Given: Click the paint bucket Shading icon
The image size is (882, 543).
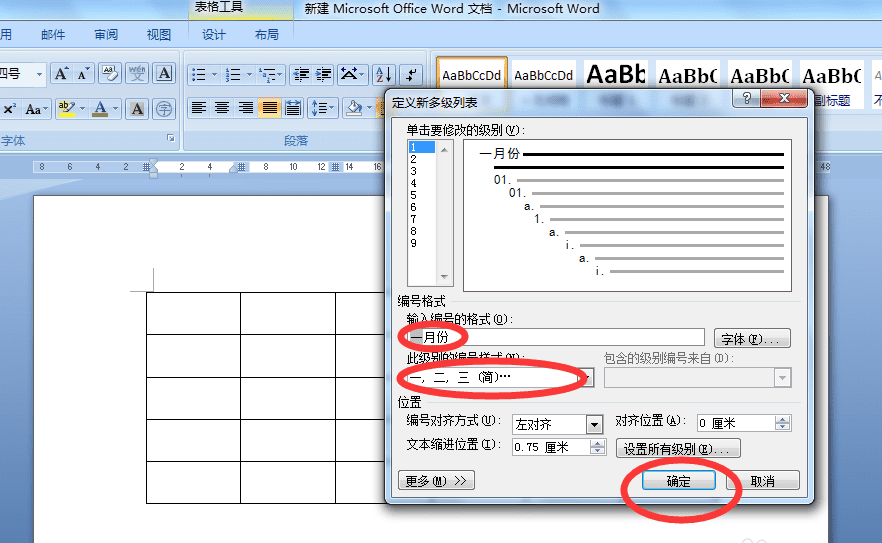Looking at the screenshot, I should [x=354, y=107].
